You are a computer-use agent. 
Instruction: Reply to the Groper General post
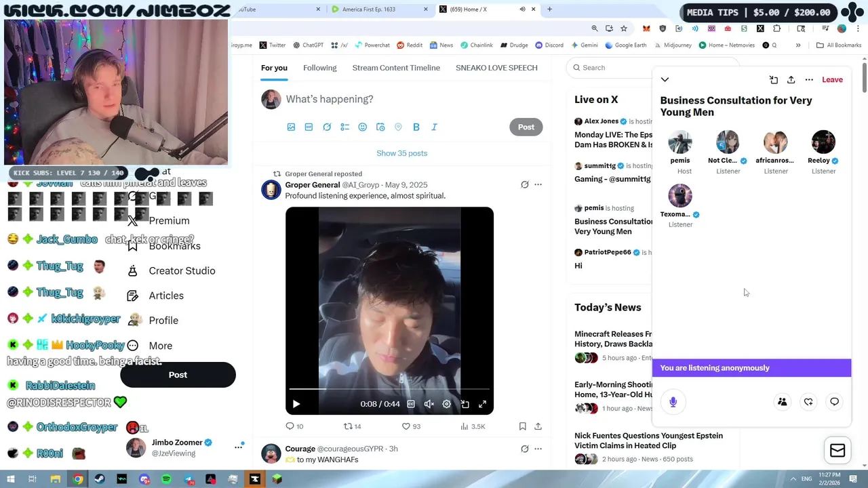pyautogui.click(x=294, y=426)
